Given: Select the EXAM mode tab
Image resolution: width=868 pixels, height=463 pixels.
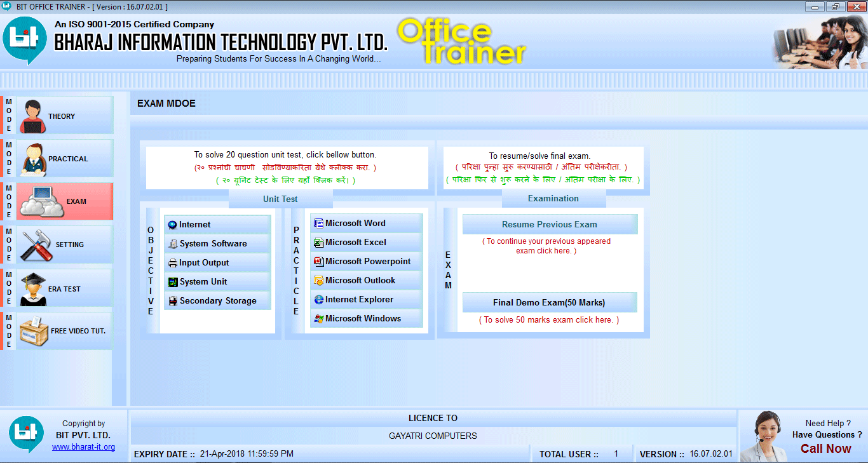Looking at the screenshot, I should (64, 201).
